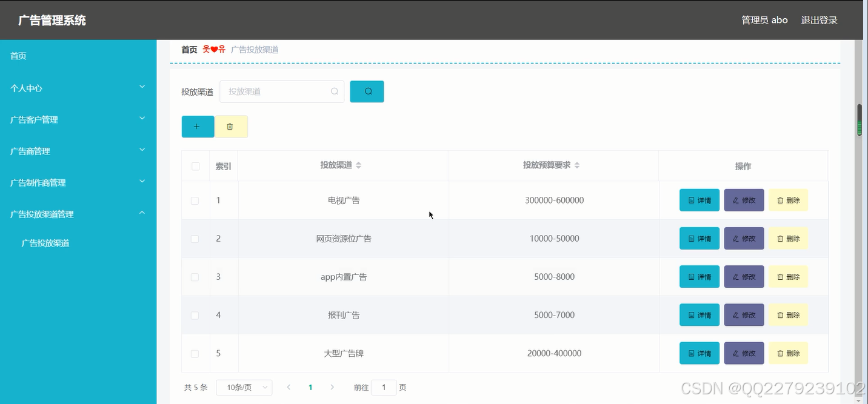Click the plus icon to add a channel
The image size is (868, 404).
(x=198, y=126)
